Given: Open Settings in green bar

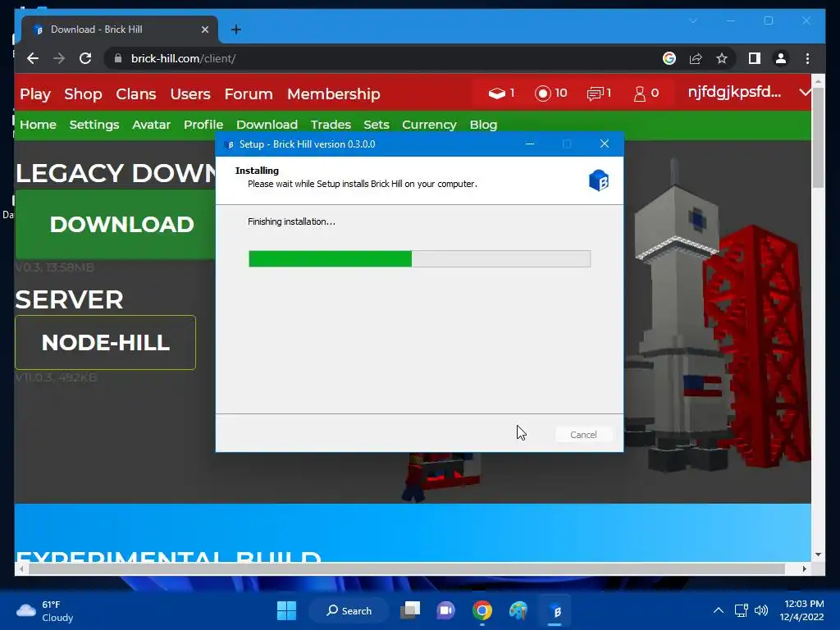Looking at the screenshot, I should click(94, 125).
